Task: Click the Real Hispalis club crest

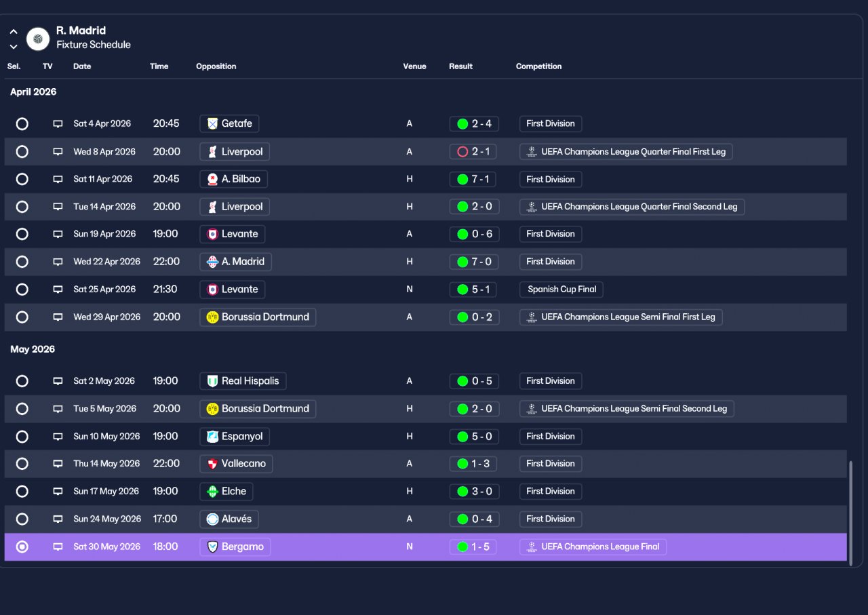Action: [212, 381]
